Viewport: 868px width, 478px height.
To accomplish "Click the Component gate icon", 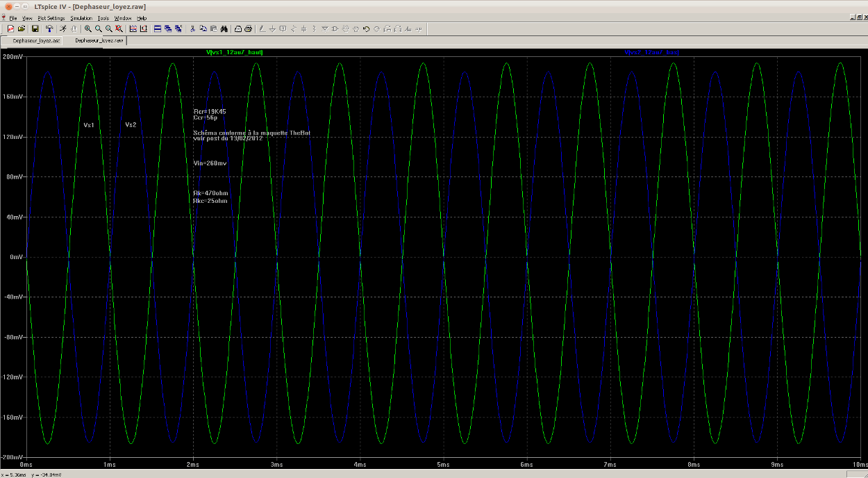I will 335,28.
